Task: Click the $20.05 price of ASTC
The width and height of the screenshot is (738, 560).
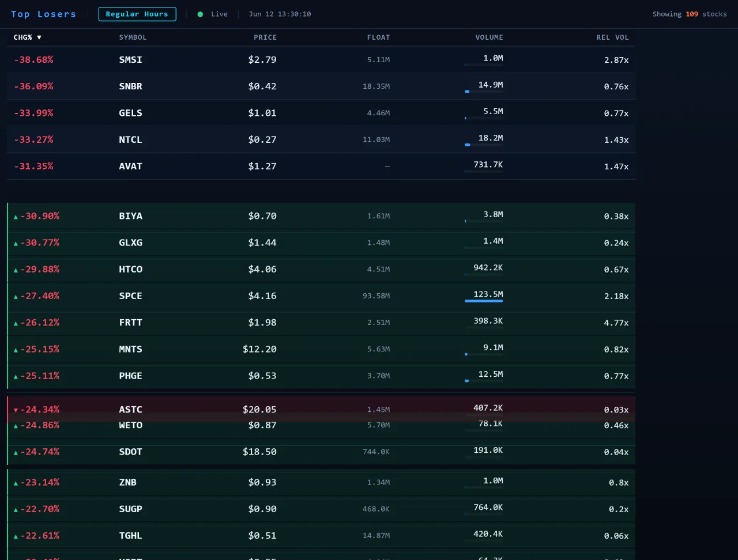Action: click(x=259, y=409)
